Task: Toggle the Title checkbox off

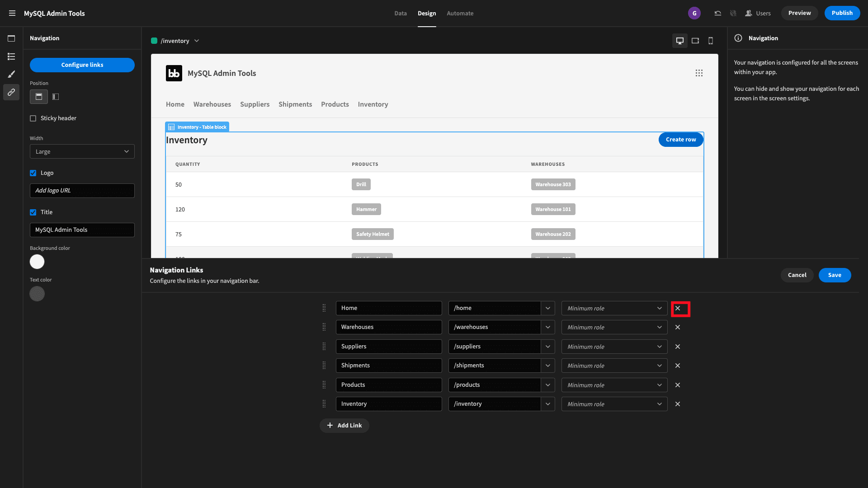Action: click(33, 212)
